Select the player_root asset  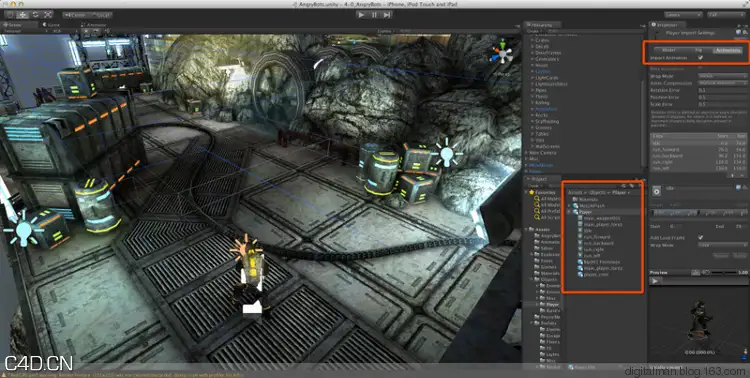[593, 275]
